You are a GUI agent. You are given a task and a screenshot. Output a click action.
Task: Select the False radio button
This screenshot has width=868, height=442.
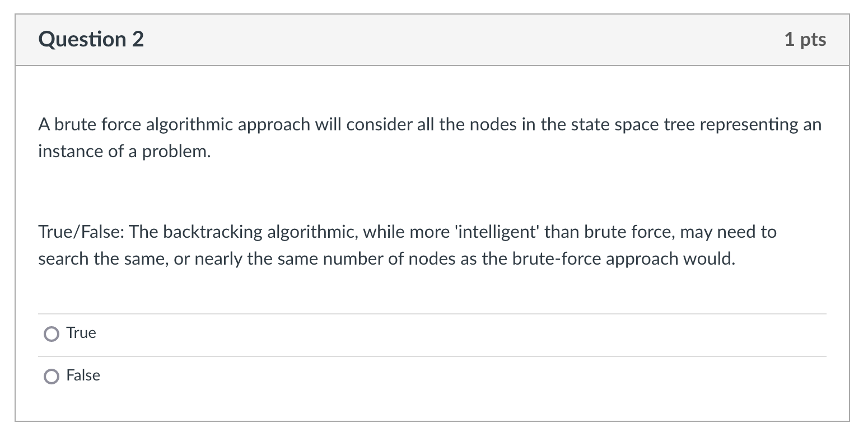52,376
